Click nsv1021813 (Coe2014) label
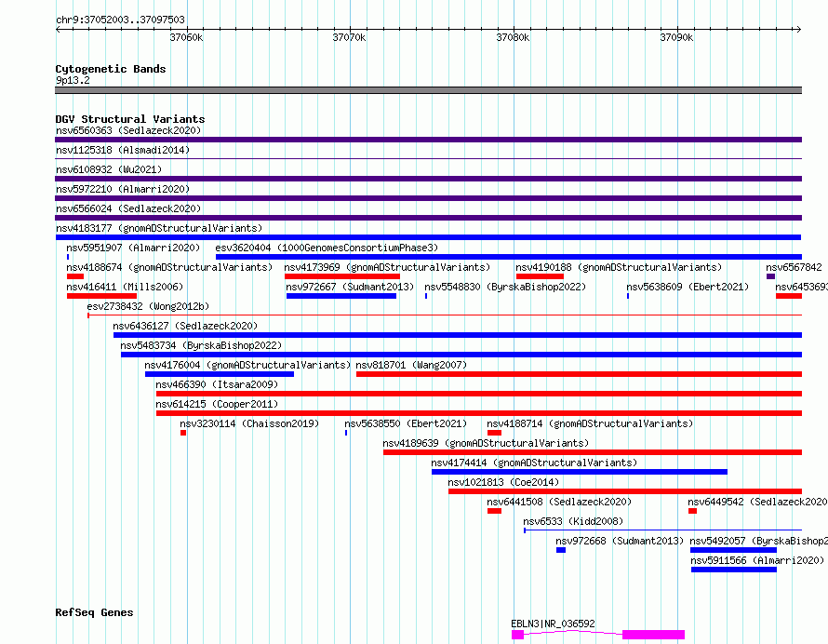This screenshot has width=828, height=644. pos(503,482)
